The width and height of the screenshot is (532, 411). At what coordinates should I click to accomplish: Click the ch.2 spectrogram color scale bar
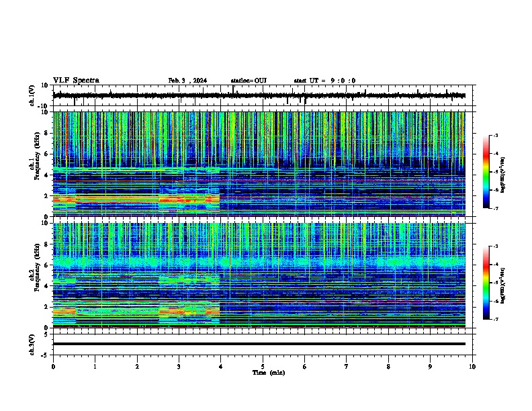[x=486, y=283]
